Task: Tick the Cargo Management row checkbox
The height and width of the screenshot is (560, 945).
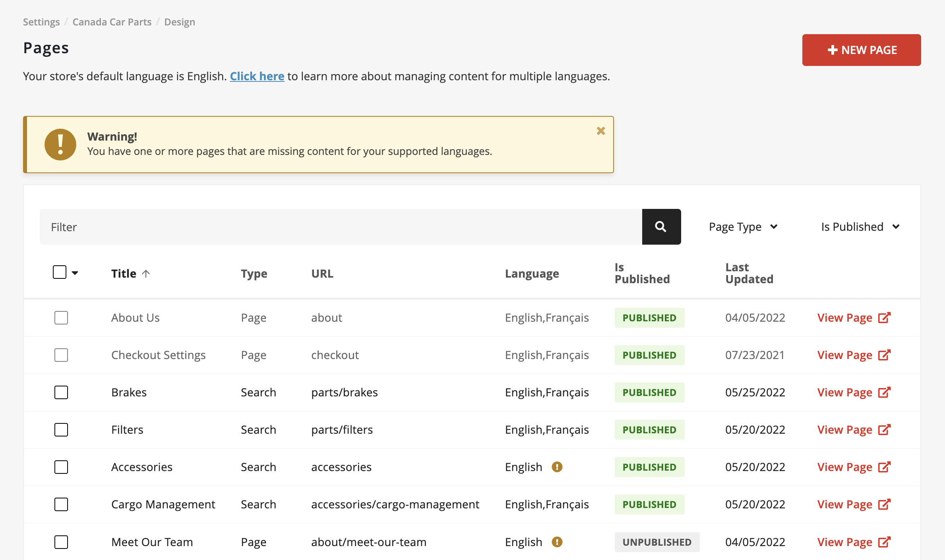Action: coord(61,504)
